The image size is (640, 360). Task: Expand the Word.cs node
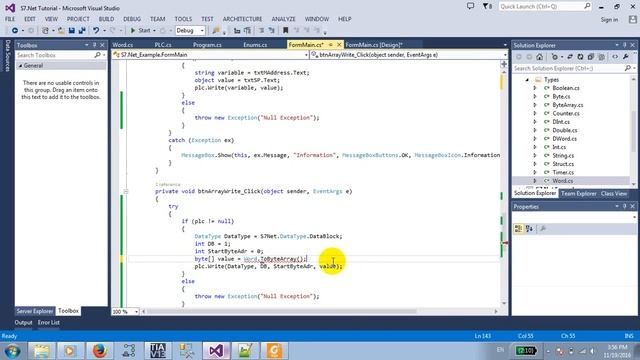point(535,181)
